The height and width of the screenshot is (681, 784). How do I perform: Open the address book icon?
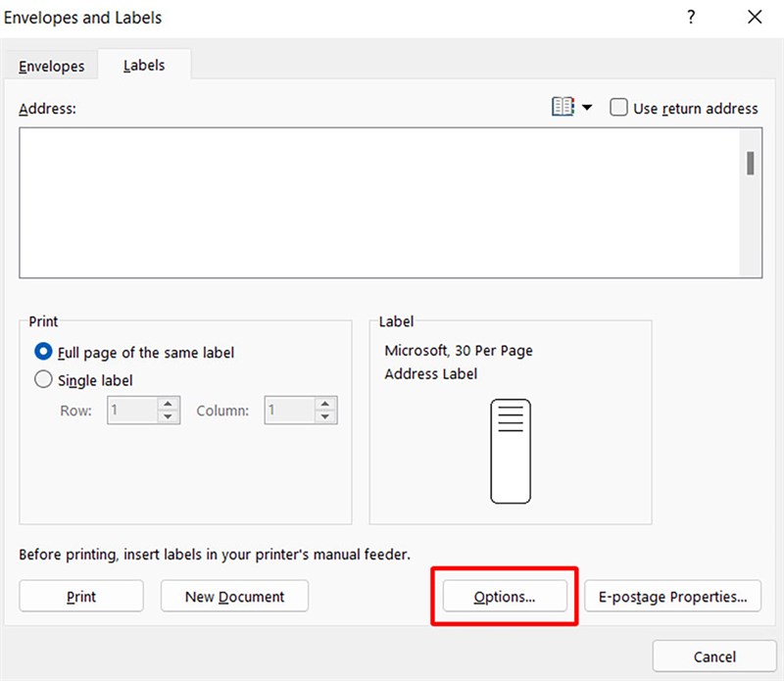coord(563,107)
